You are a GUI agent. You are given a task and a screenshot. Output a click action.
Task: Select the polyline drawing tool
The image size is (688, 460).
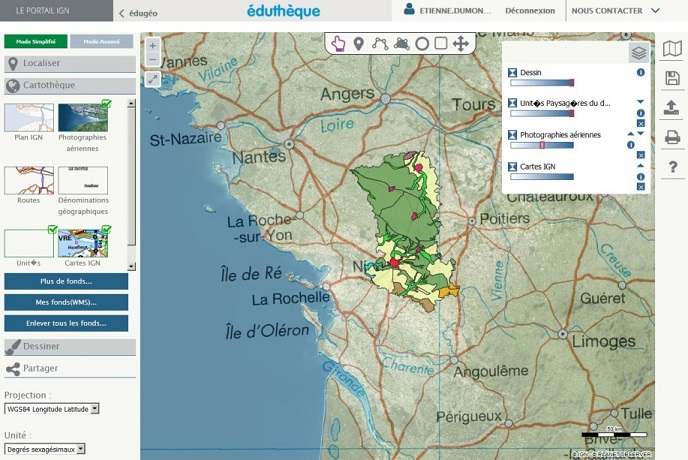click(x=380, y=44)
